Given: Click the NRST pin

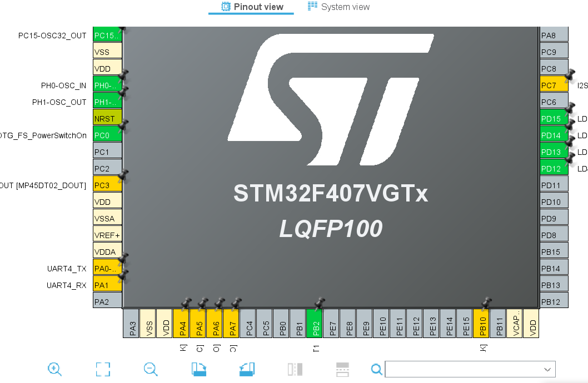Looking at the screenshot, I should [x=107, y=118].
